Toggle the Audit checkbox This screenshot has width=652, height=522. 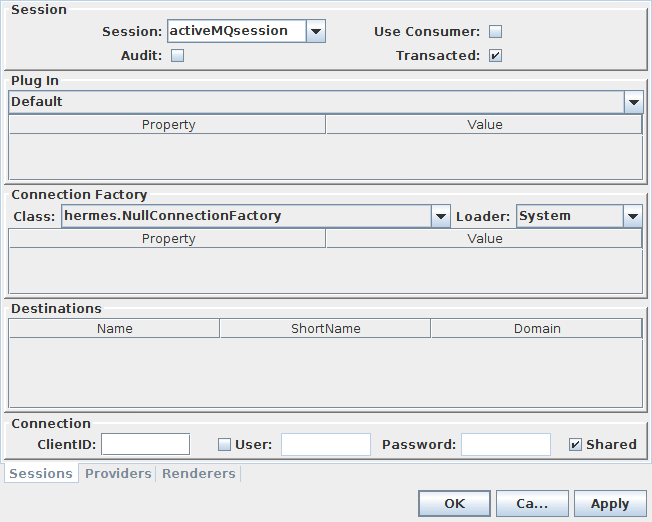178,56
